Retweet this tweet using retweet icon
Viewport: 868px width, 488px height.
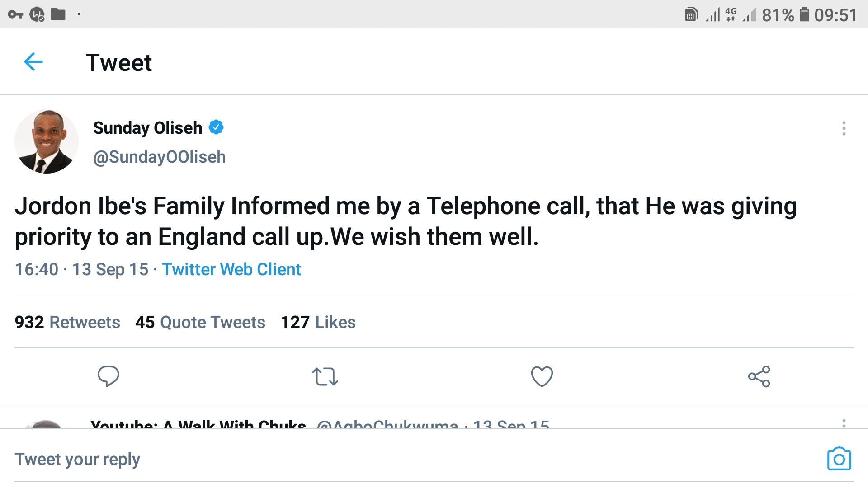(325, 376)
